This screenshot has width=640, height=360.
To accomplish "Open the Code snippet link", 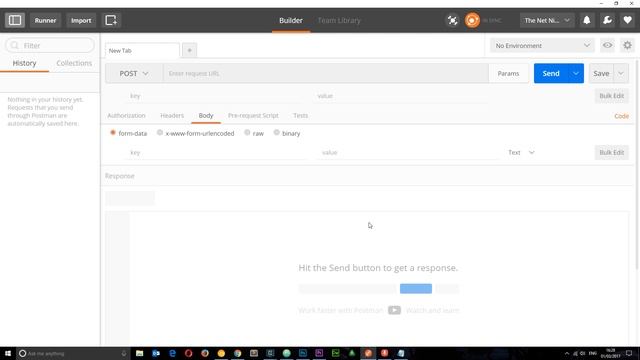I will pos(621,116).
